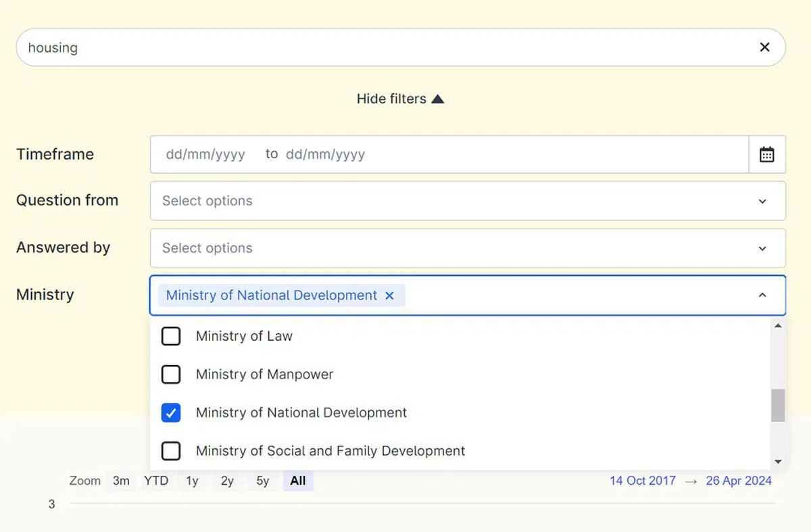Open the timeframe calendar picker
Image resolution: width=811 pixels, height=532 pixels.
766,154
